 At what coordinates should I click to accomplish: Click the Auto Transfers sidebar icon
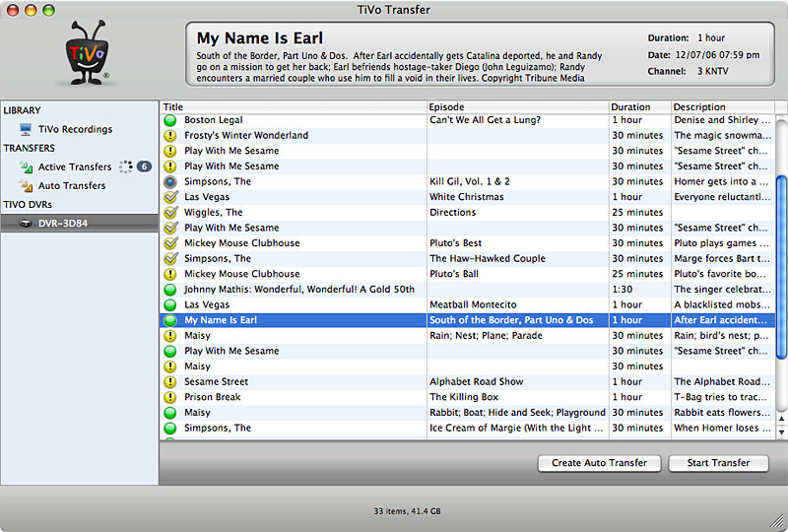coord(26,186)
